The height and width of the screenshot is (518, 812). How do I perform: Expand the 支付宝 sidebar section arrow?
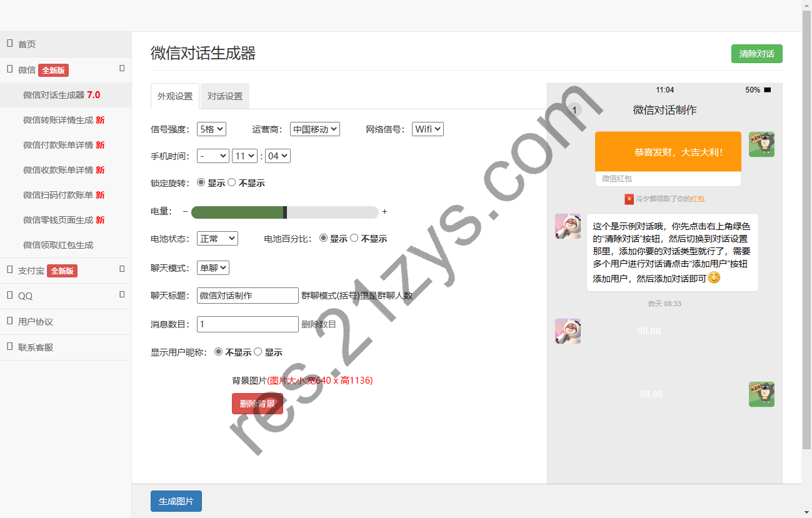(122, 269)
